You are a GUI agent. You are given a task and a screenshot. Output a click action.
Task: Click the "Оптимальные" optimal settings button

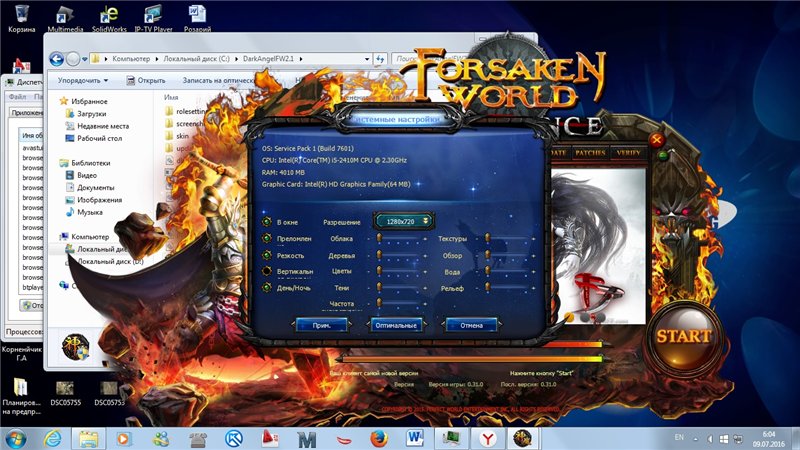click(396, 325)
